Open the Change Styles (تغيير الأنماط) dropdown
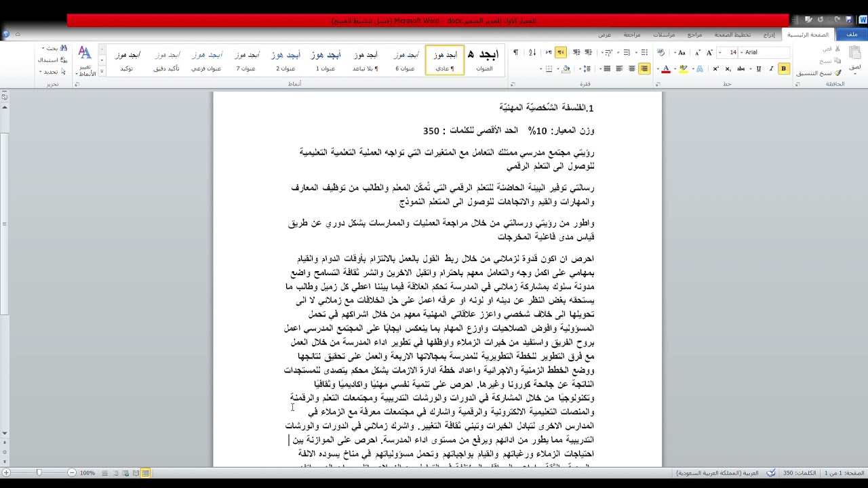This screenshot has width=868, height=488. (85, 61)
